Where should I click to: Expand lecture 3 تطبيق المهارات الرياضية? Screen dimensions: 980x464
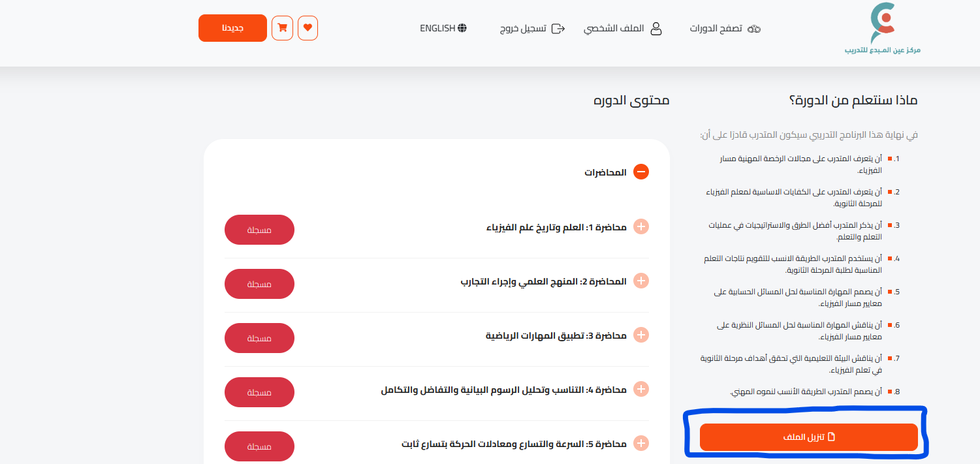(x=641, y=335)
